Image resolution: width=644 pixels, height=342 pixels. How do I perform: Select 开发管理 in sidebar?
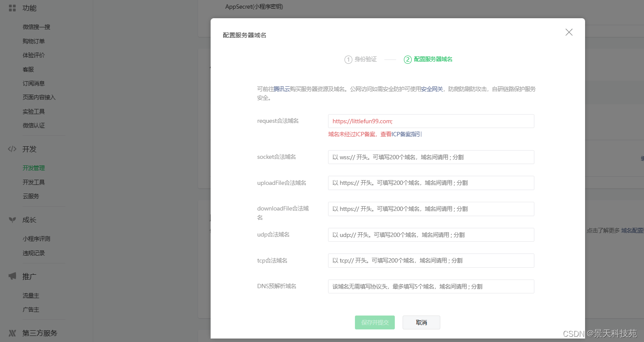34,168
